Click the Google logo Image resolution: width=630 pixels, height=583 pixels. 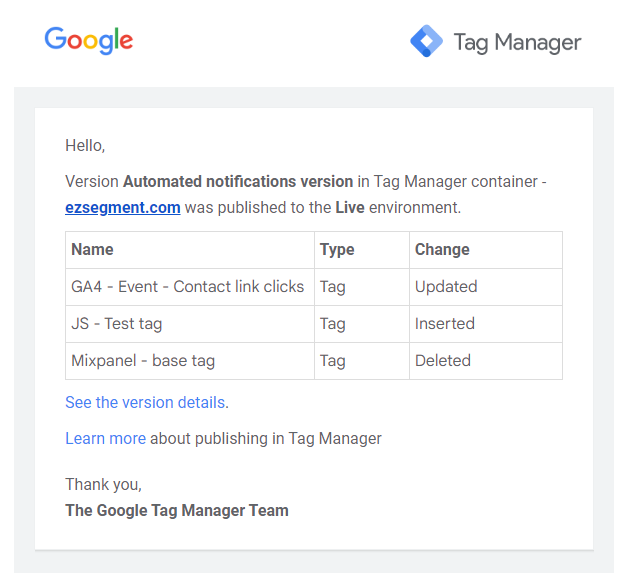pyautogui.click(x=89, y=40)
